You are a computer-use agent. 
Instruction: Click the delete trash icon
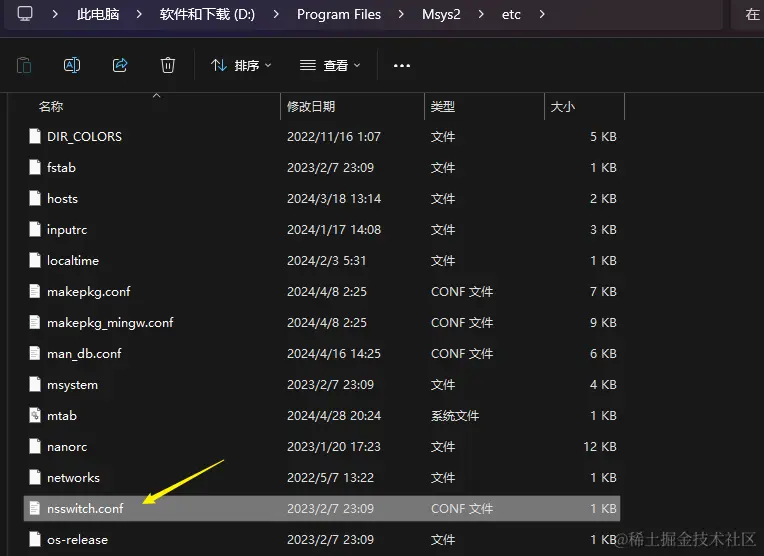pos(168,65)
